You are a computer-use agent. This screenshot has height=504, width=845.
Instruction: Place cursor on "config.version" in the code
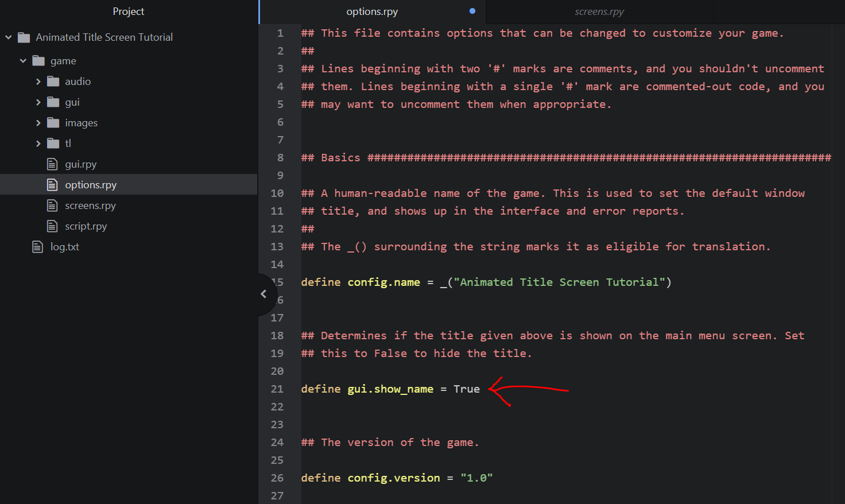394,478
